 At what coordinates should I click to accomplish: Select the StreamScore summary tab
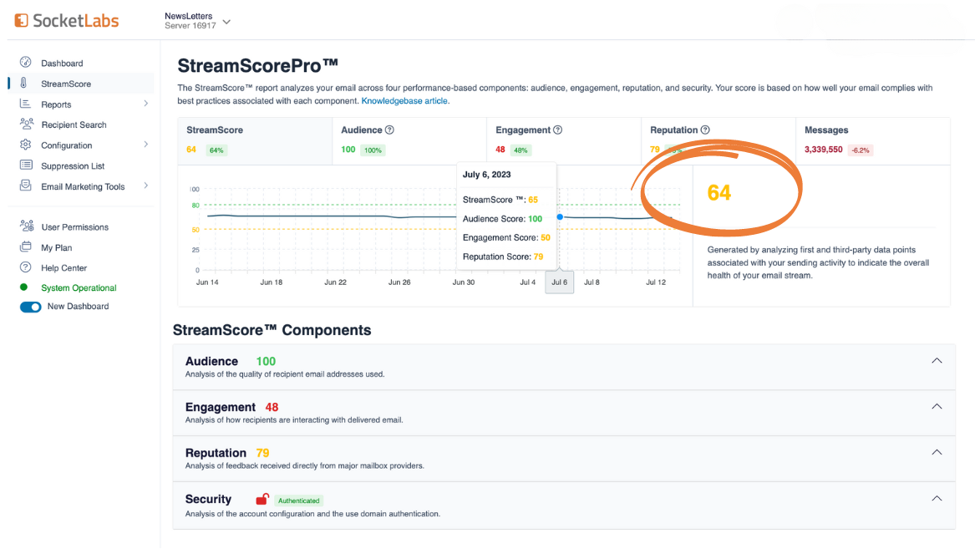point(255,140)
